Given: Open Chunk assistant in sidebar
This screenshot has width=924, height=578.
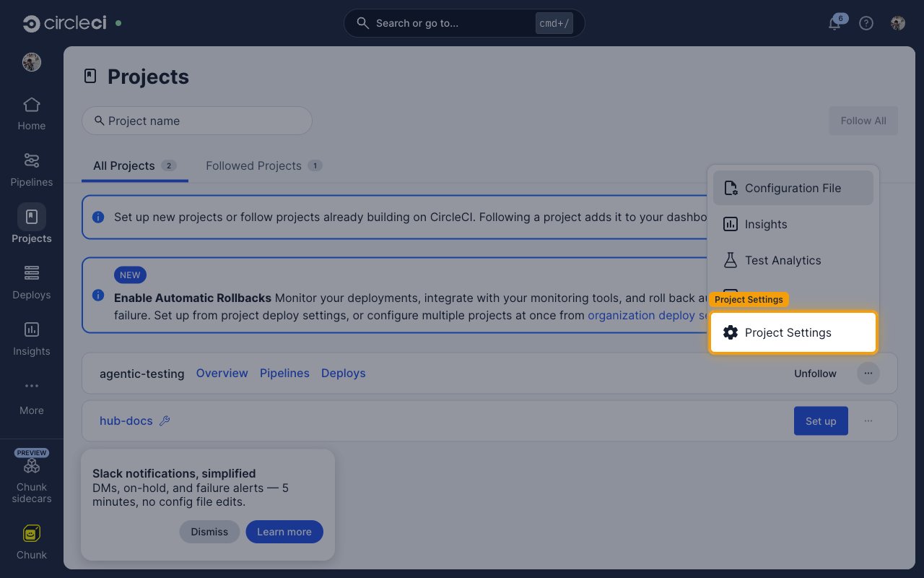Looking at the screenshot, I should click(32, 543).
